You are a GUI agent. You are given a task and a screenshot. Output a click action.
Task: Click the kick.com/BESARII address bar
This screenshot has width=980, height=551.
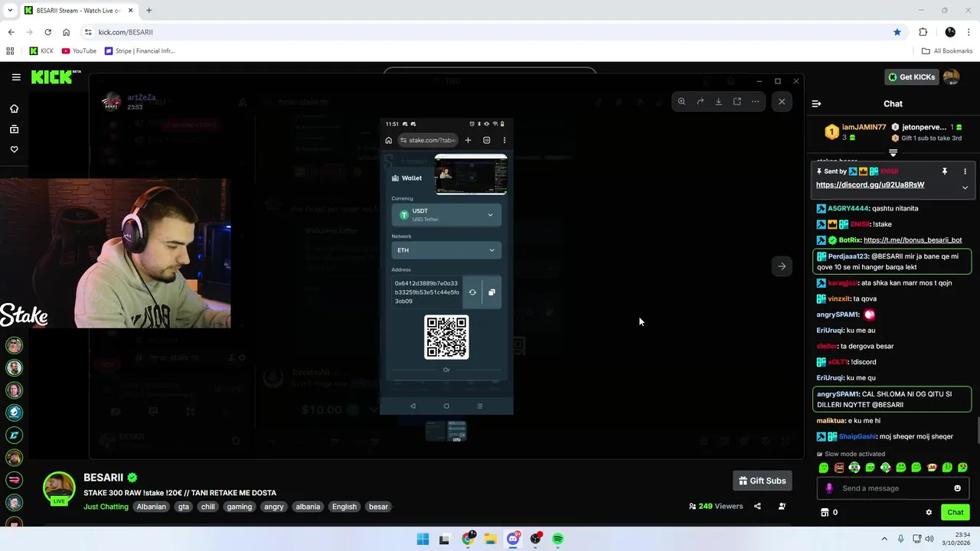tap(490, 32)
